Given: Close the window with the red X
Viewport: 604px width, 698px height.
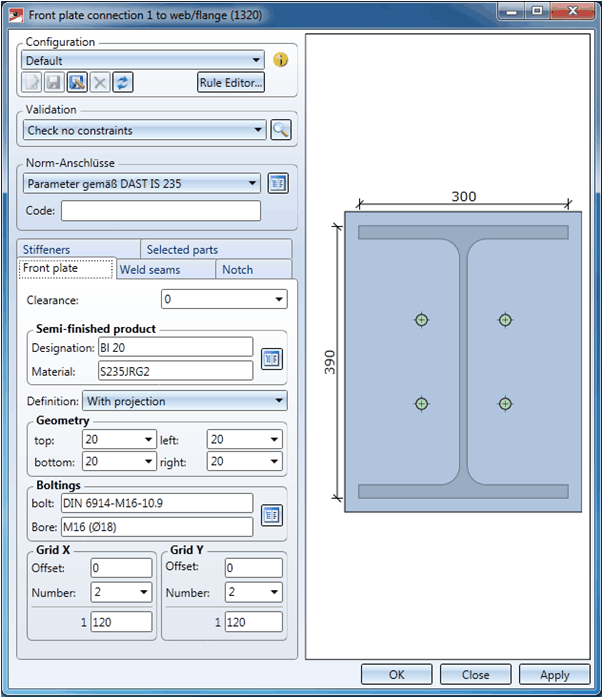Looking at the screenshot, I should point(573,11).
